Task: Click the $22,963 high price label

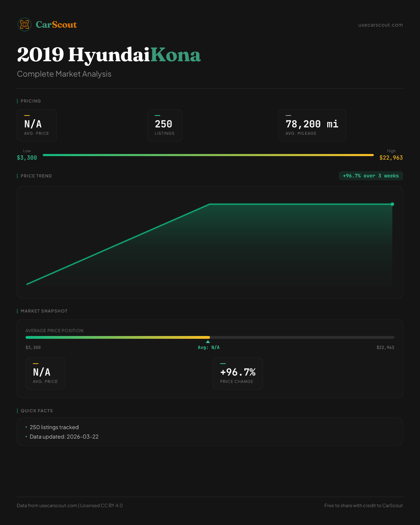Action: pos(391,158)
